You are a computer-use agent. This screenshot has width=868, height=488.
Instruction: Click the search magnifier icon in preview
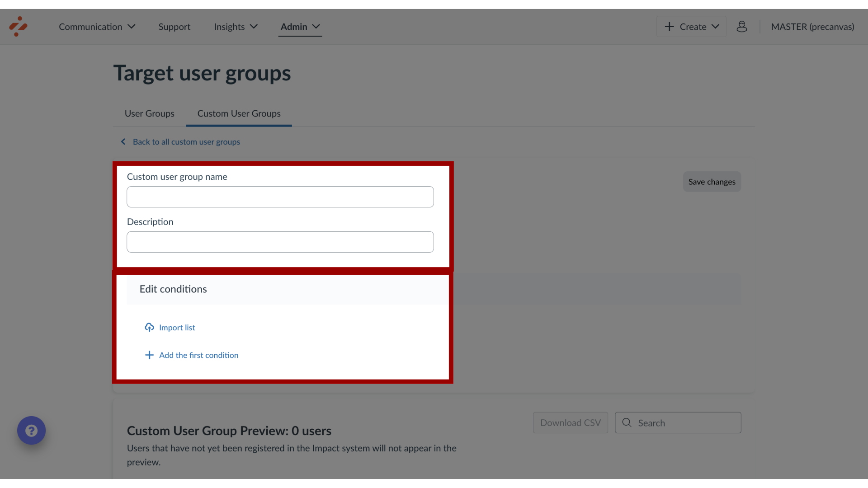click(626, 422)
